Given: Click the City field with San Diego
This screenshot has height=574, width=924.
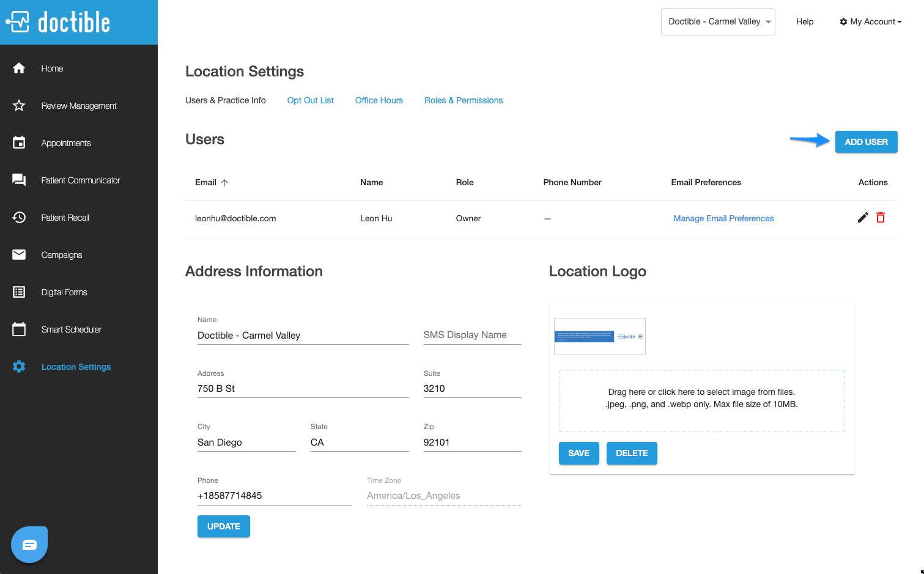Looking at the screenshot, I should (246, 443).
